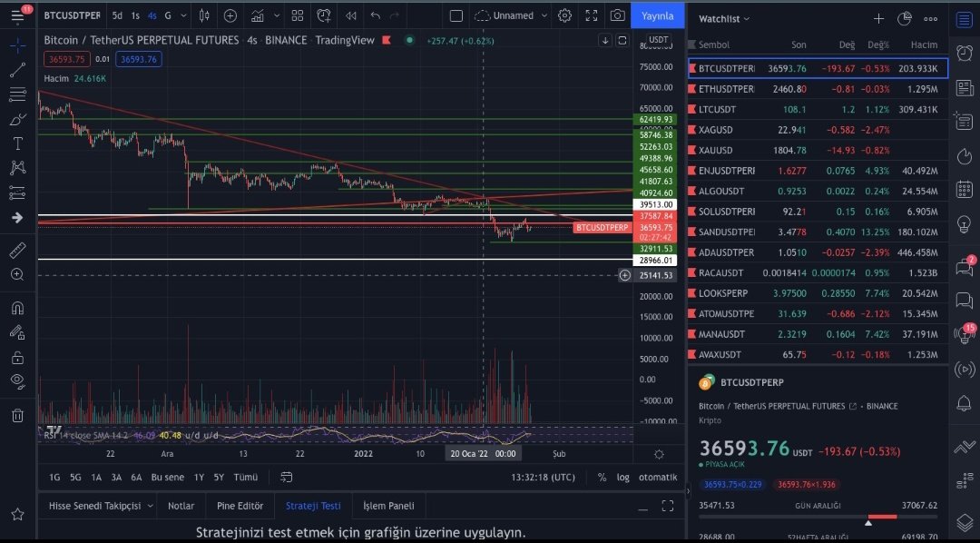Viewport: 980px width, 543px height.
Task: Toggle magnet mode for drawings
Action: coord(17,308)
